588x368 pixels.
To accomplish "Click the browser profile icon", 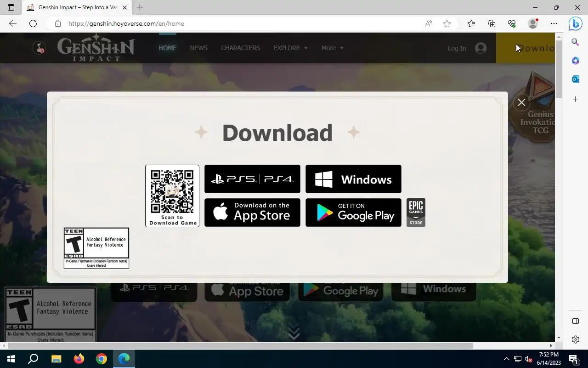I will click(x=533, y=23).
